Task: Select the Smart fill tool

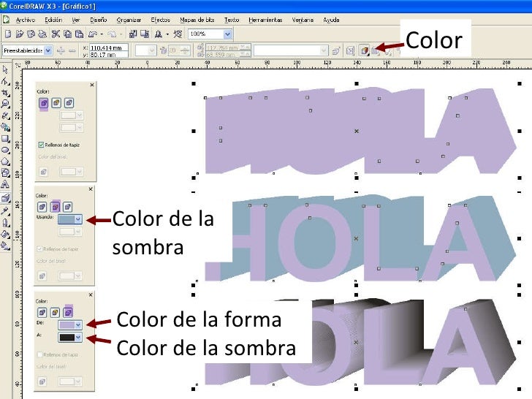Action: (x=5, y=127)
